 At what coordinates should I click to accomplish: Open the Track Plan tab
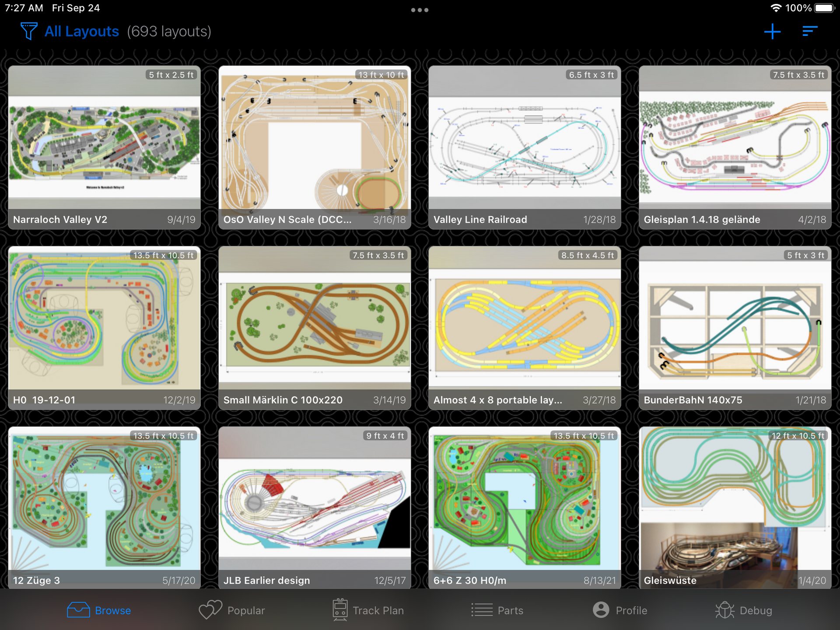368,610
